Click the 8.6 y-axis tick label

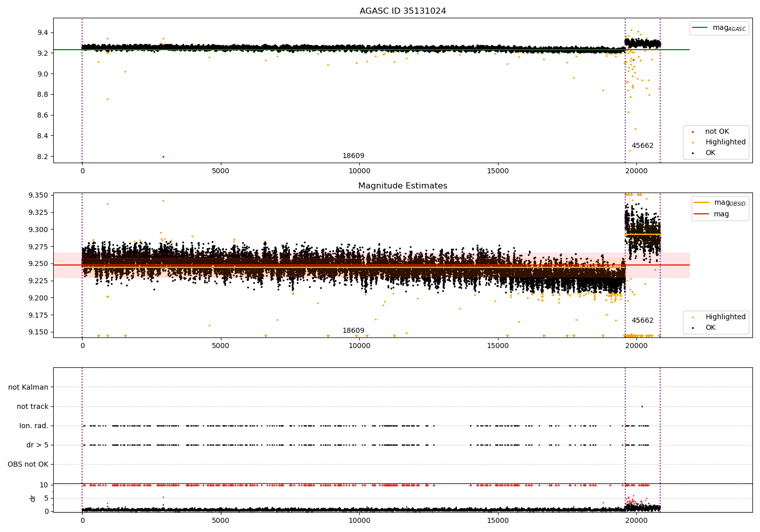click(43, 116)
